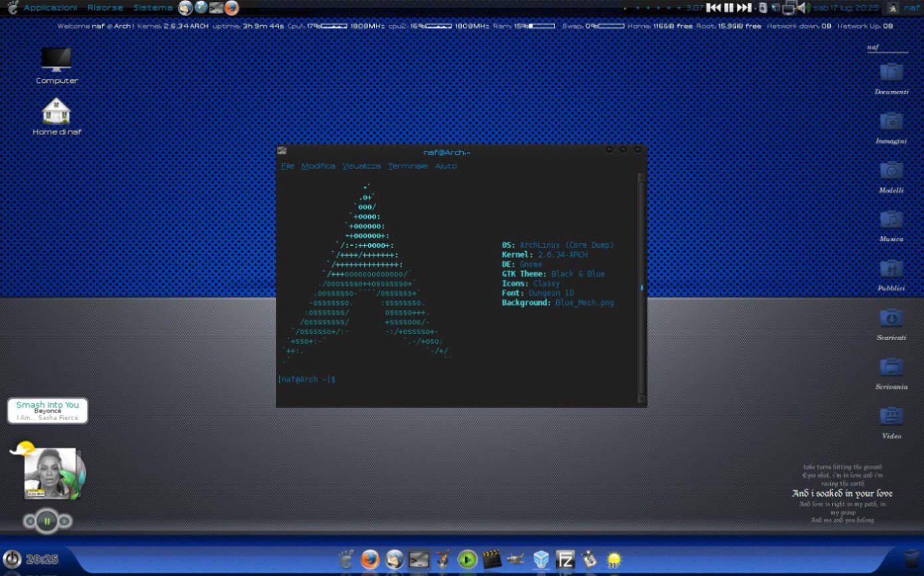Open the Computer desktop icon
The image size is (924, 576).
(x=57, y=65)
